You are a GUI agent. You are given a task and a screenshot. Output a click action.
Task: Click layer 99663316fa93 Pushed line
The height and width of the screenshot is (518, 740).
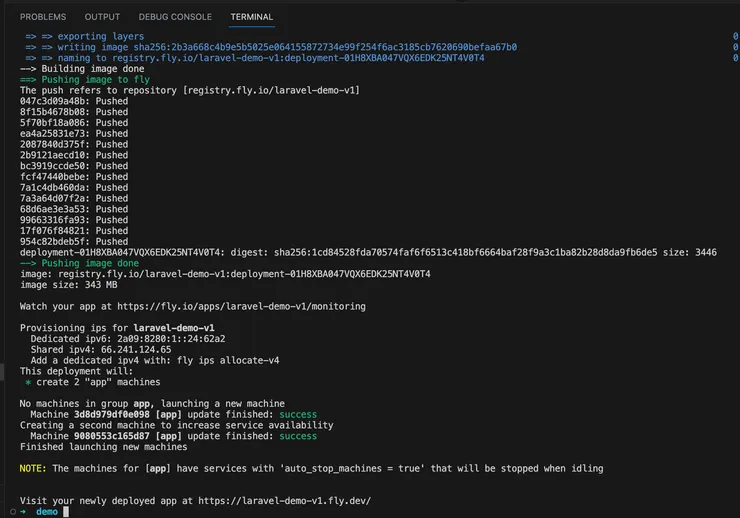pyautogui.click(x=74, y=220)
